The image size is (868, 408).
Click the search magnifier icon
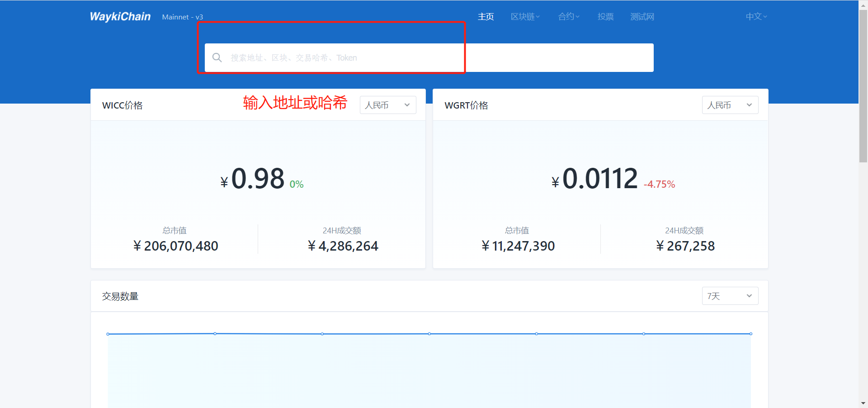click(x=217, y=57)
